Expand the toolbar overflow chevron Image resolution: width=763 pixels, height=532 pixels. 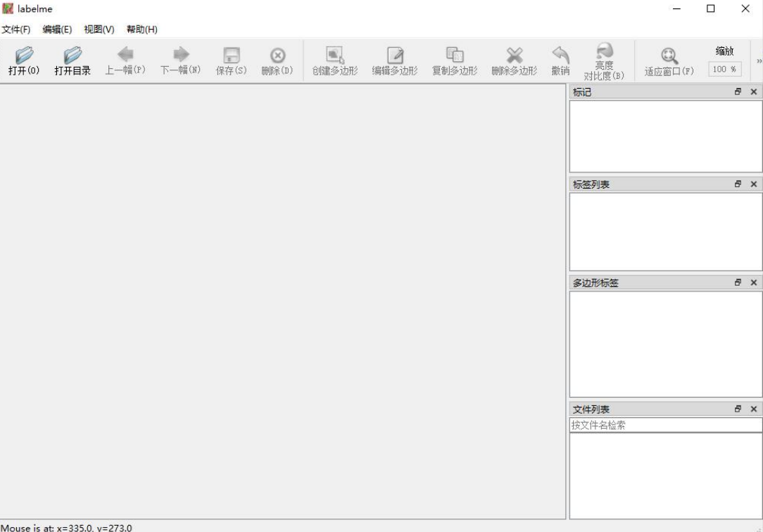[x=759, y=61]
